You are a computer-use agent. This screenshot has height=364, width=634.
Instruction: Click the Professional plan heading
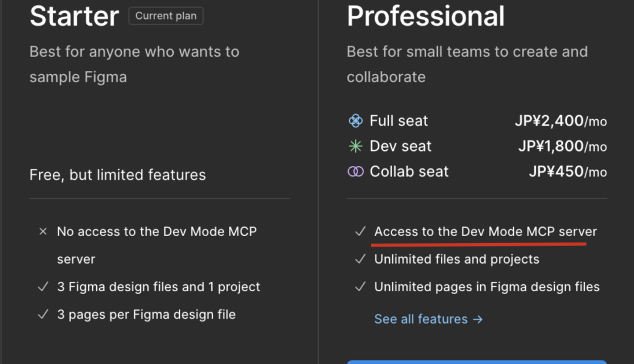click(426, 16)
